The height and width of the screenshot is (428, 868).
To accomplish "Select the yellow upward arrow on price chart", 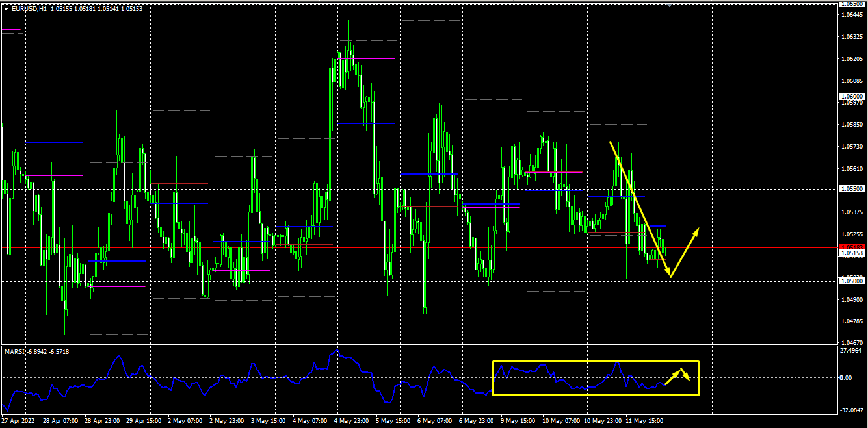I will [x=685, y=253].
